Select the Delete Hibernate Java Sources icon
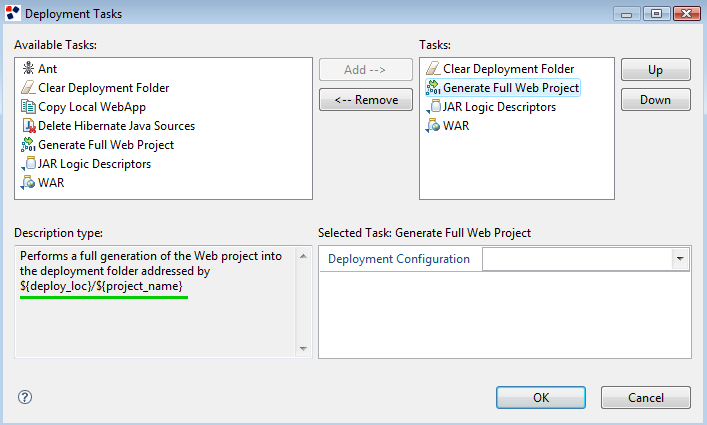The image size is (707, 425). coord(29,126)
